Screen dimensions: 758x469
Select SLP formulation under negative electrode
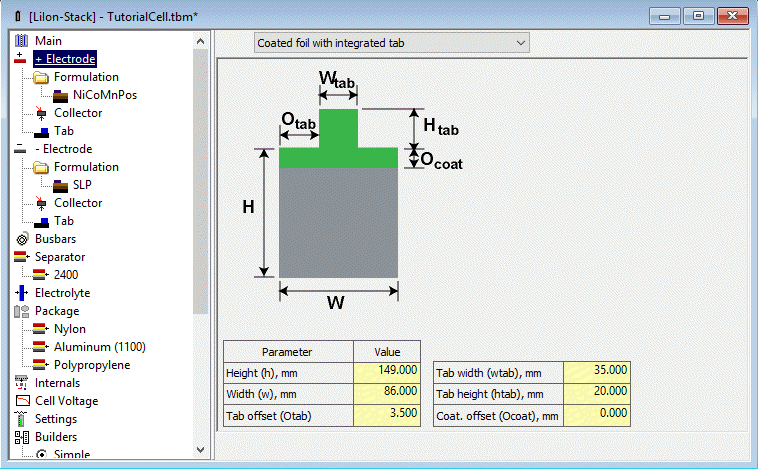[x=82, y=185]
